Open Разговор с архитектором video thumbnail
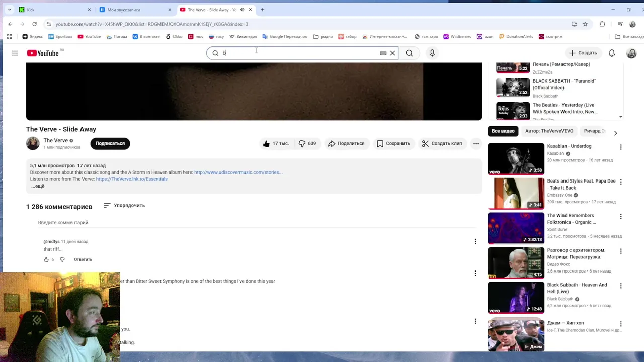 [516, 262]
